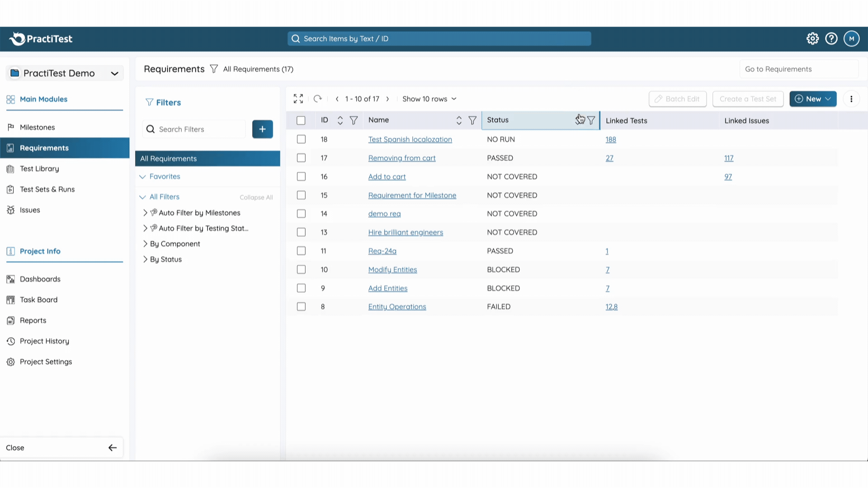Image resolution: width=868 pixels, height=488 pixels.
Task: Sort the table by ID column
Action: [x=340, y=120]
